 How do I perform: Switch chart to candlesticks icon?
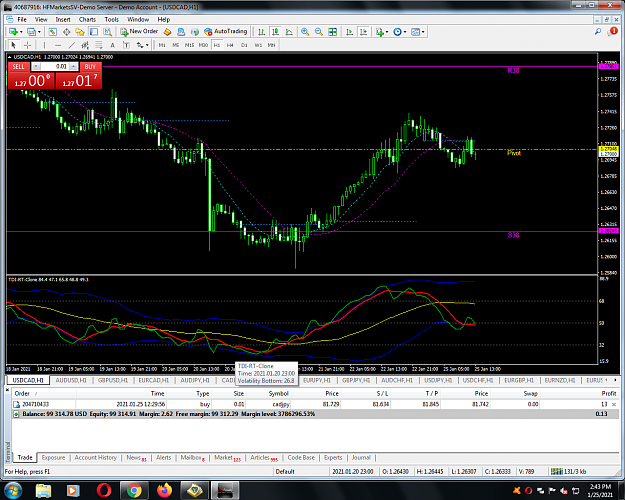(x=275, y=31)
